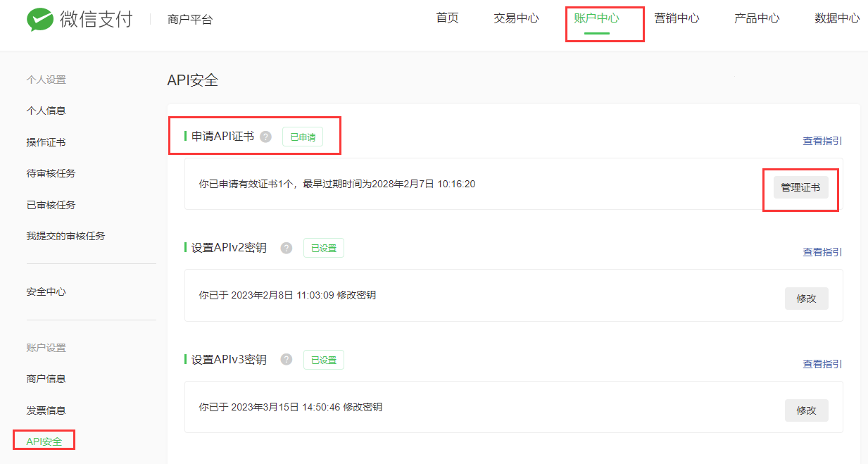The image size is (868, 464).
Task: Click 修改 button for APIv2 key
Action: tap(806, 299)
